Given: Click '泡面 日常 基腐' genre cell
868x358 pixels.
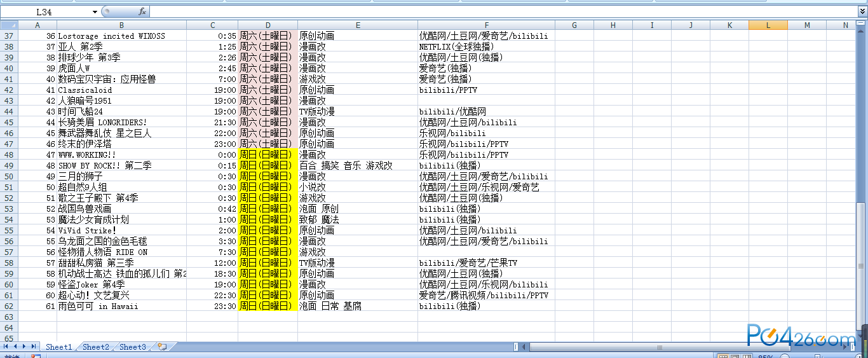Looking at the screenshot, I should (x=358, y=306).
